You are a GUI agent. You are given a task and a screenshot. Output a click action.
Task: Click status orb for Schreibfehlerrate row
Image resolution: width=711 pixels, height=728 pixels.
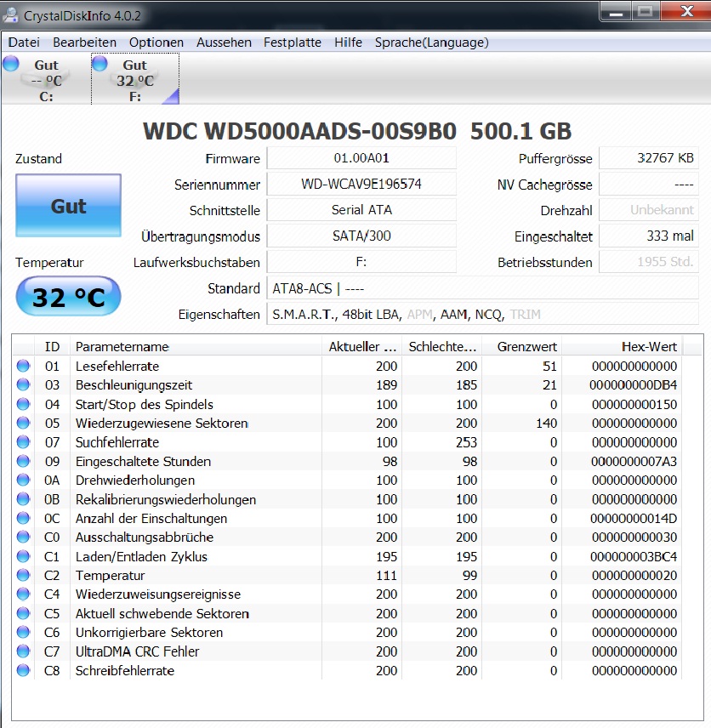click(x=23, y=670)
